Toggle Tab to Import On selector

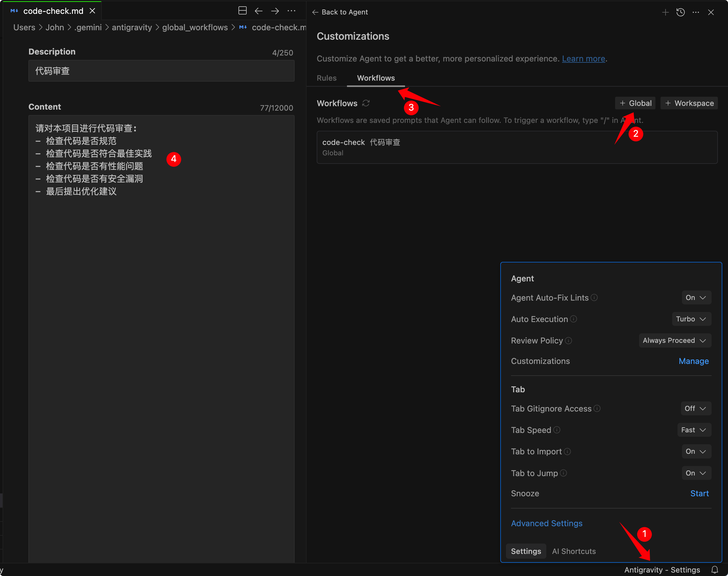[x=696, y=451]
